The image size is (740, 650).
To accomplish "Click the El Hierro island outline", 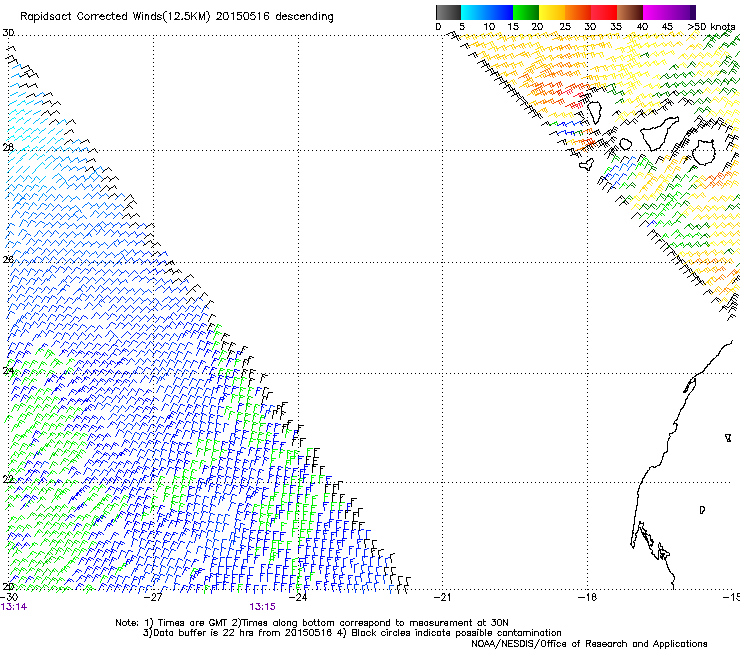I will pyautogui.click(x=587, y=164).
